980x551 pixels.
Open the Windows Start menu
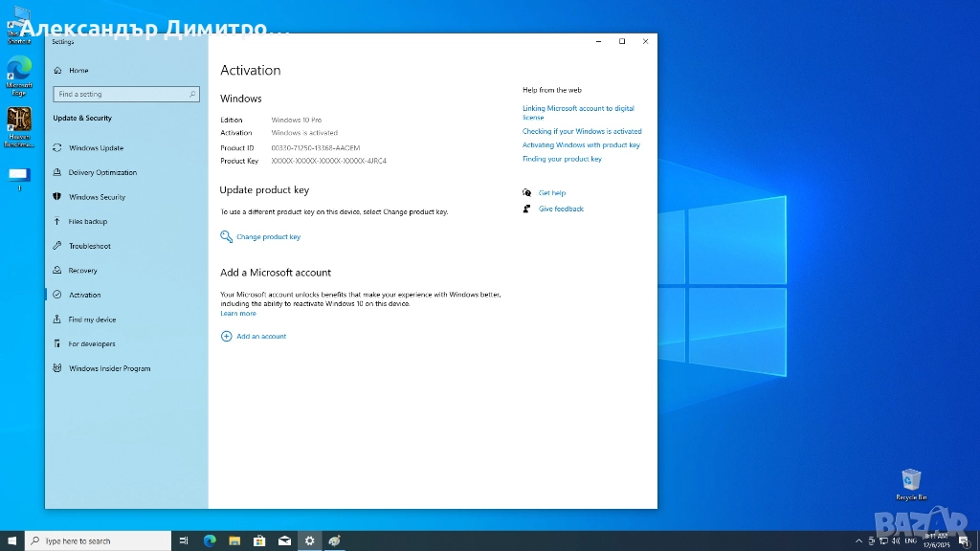coord(11,541)
